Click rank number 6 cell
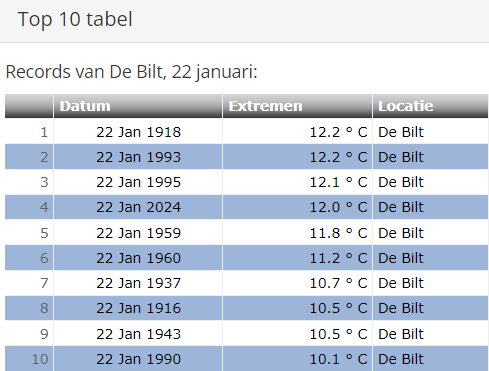This screenshot has height=371, width=489. tap(29, 258)
